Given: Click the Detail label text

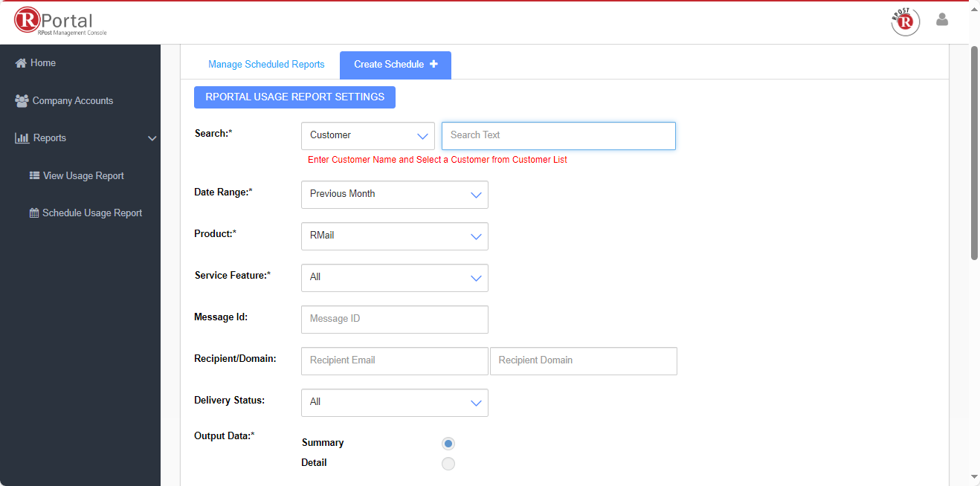Looking at the screenshot, I should tap(314, 463).
